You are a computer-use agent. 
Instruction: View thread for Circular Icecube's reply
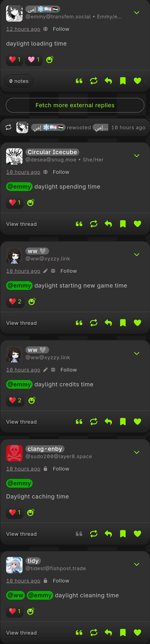coord(21,224)
